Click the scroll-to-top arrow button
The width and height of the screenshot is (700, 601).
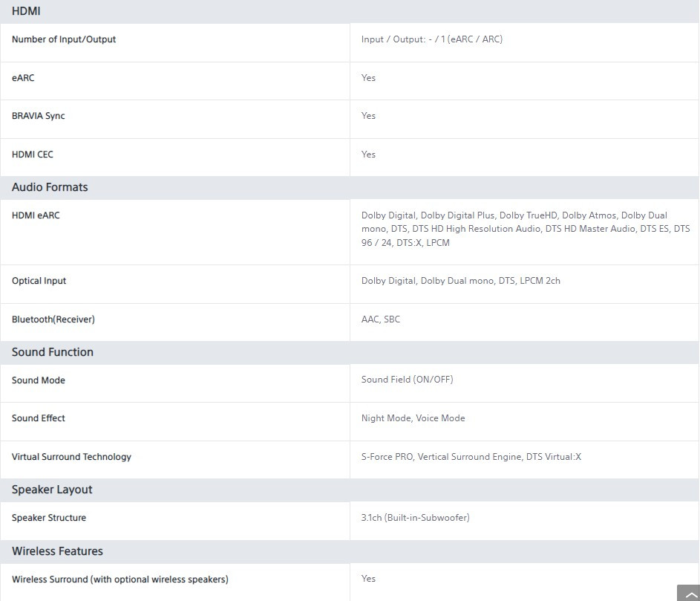688,594
